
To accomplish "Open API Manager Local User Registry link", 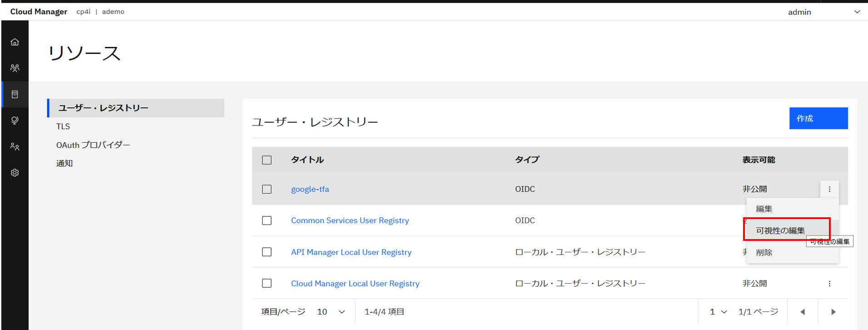I will (x=351, y=252).
